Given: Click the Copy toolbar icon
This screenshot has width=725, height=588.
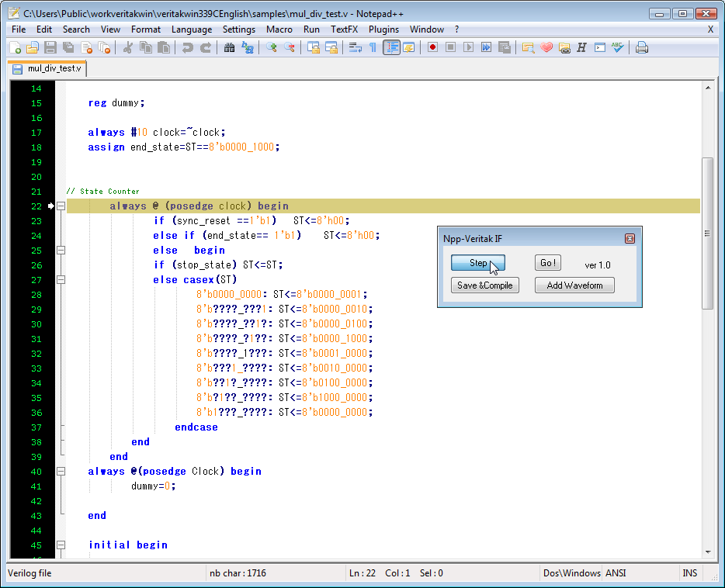Looking at the screenshot, I should pyautogui.click(x=146, y=47).
